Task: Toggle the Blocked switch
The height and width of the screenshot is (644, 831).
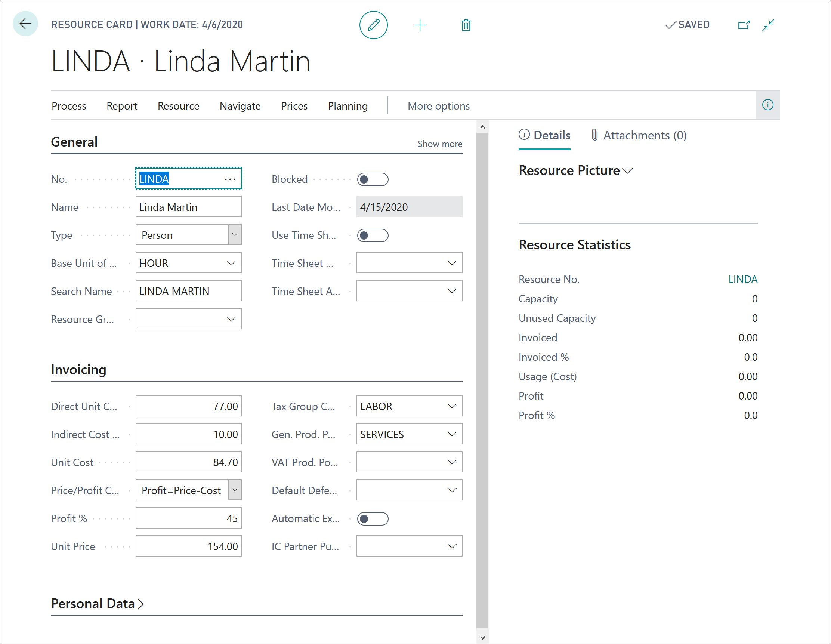Action: click(373, 179)
